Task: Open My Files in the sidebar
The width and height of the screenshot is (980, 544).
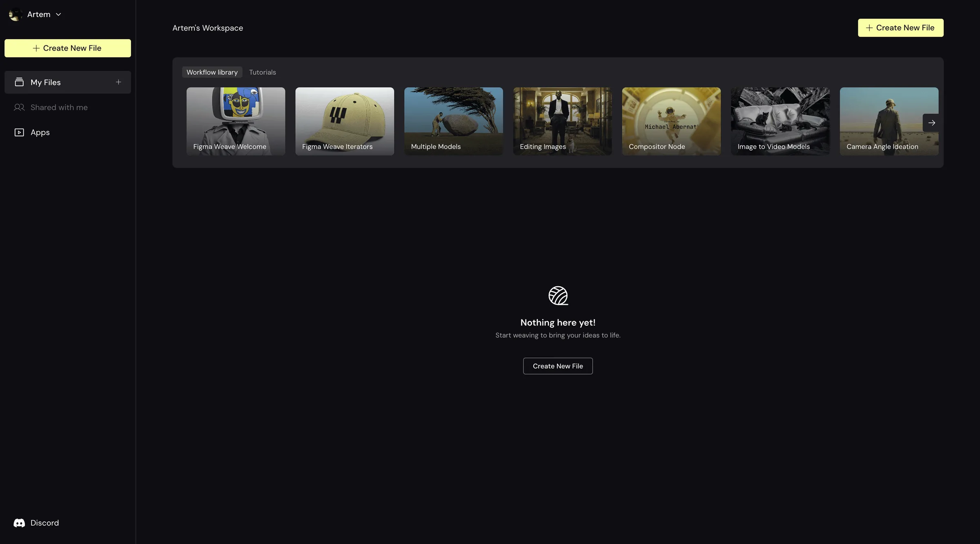Action: pos(68,82)
